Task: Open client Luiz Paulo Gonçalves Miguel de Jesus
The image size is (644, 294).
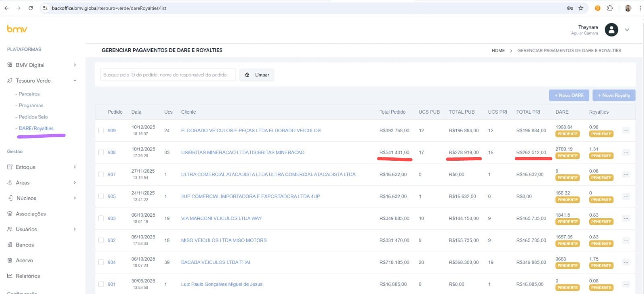Action: [222, 284]
